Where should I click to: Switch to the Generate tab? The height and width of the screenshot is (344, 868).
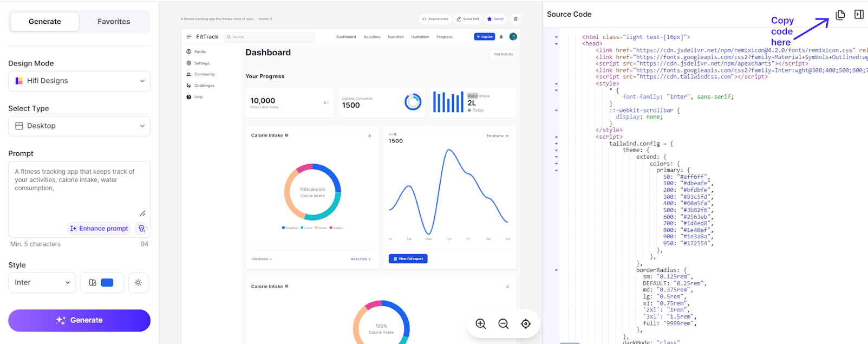tap(45, 22)
